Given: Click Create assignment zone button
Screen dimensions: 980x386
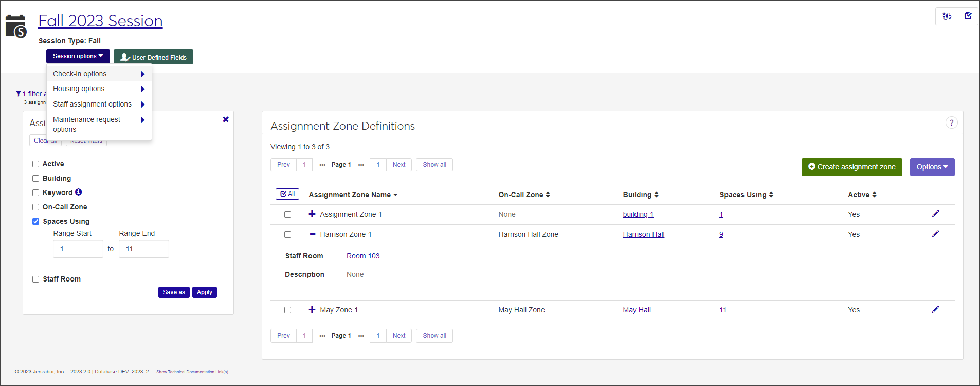Looking at the screenshot, I should coord(851,167).
